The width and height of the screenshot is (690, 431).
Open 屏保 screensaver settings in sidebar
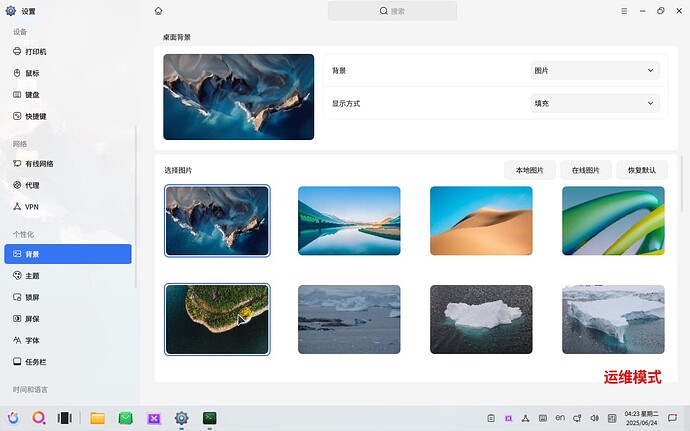[x=68, y=319]
